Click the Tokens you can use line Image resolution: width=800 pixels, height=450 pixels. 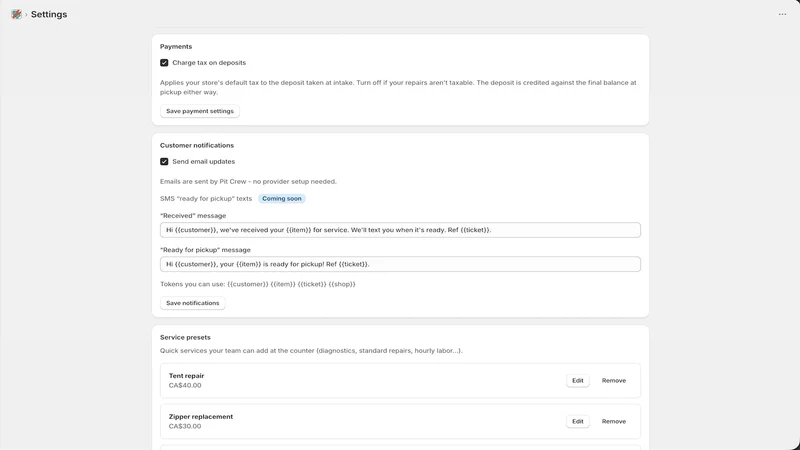(x=258, y=284)
